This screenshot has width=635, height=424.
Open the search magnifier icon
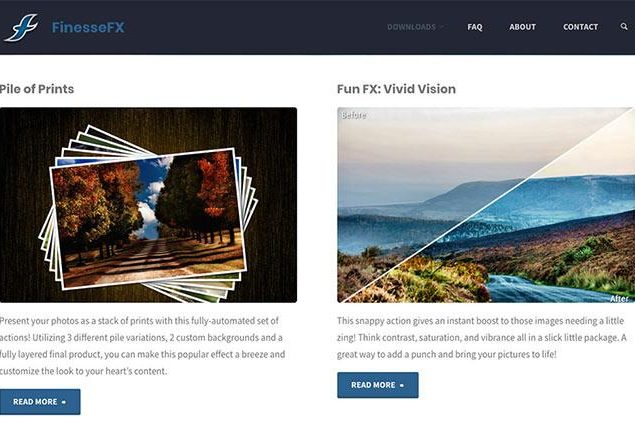[624, 26]
